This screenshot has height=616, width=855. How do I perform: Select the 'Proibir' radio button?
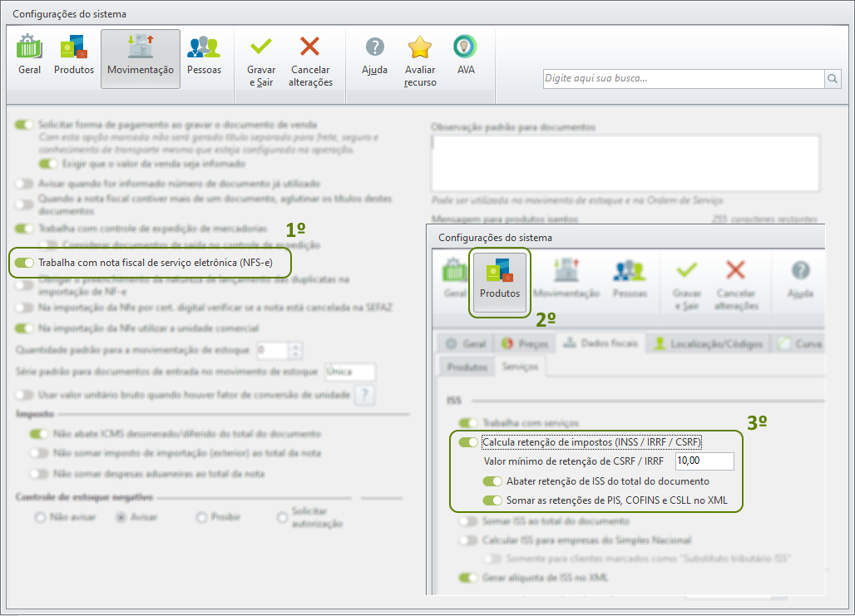(202, 517)
